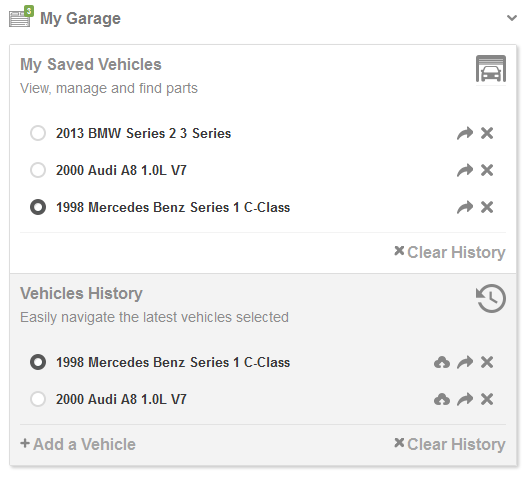Image resolution: width=528 pixels, height=478 pixels.
Task: Click the Vehicles History clock icon
Action: coord(491,299)
